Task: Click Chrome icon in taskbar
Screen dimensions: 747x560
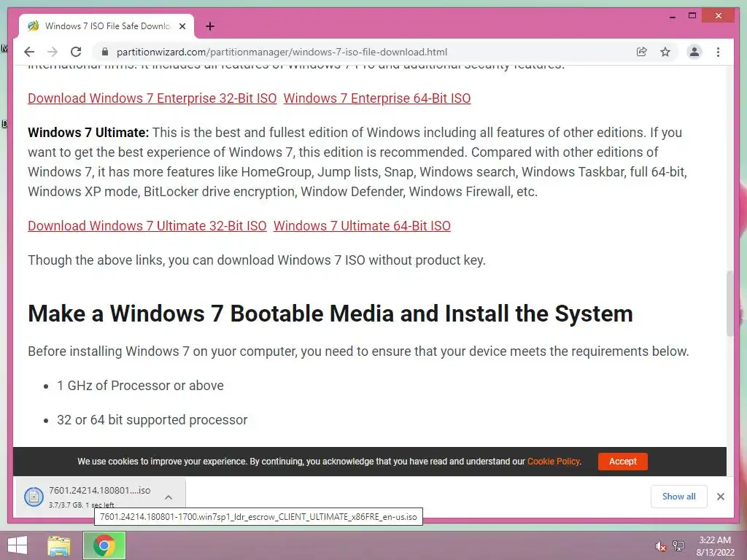Action: (x=104, y=545)
